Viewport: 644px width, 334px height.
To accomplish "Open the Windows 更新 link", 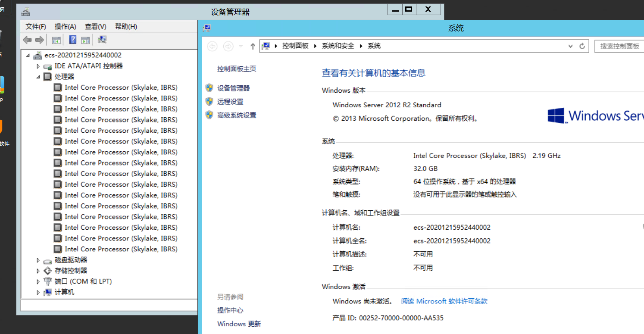I will (x=239, y=324).
